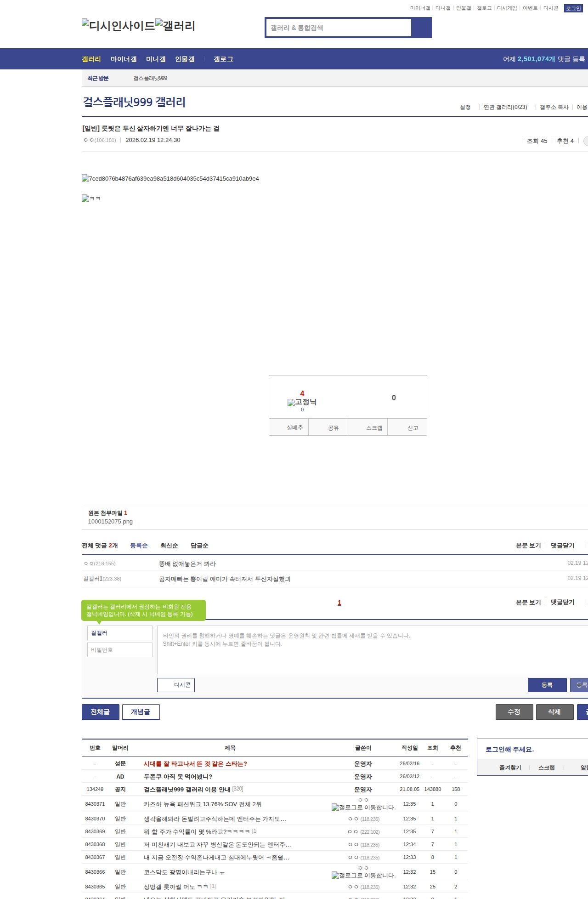Show 전체글 post list
This screenshot has height=899, width=588.
[x=101, y=712]
